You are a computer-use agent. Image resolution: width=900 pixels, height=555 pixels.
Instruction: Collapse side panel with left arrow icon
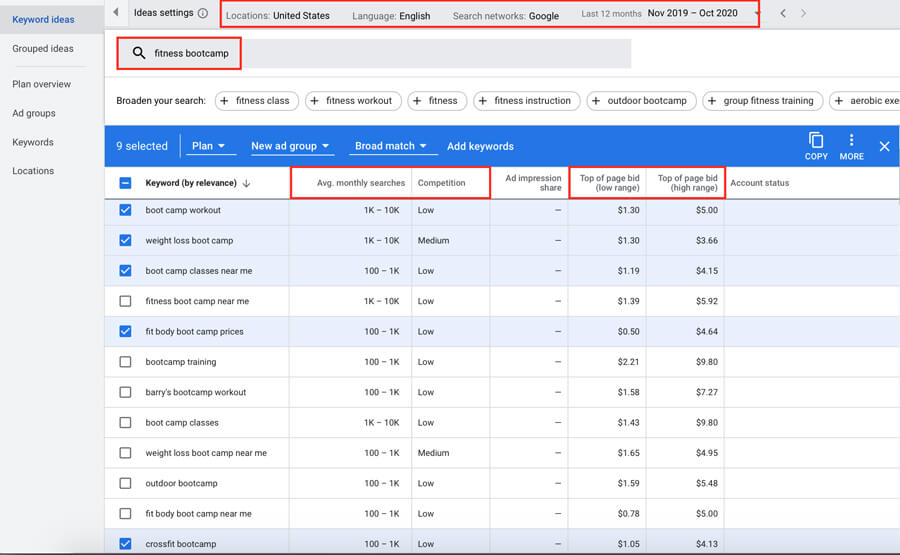pyautogui.click(x=116, y=12)
